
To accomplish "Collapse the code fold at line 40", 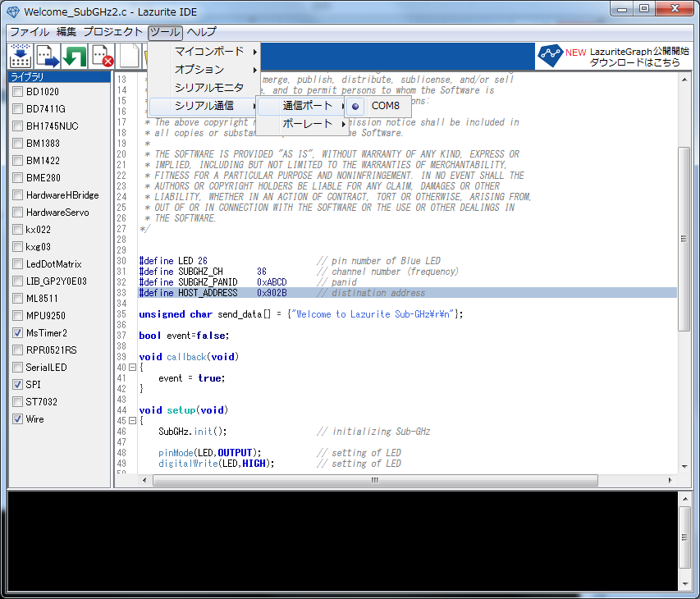I will click(132, 368).
